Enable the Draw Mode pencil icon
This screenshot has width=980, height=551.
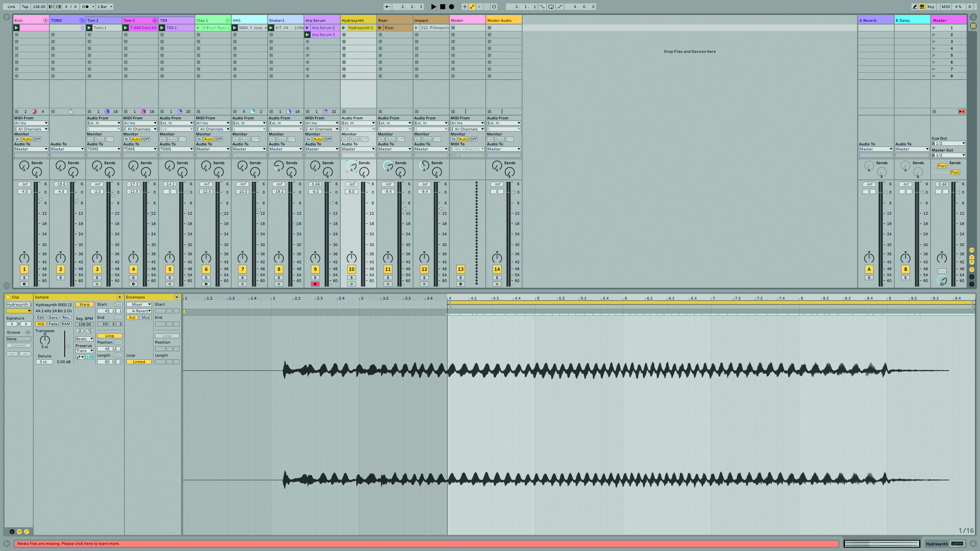[x=915, y=7]
